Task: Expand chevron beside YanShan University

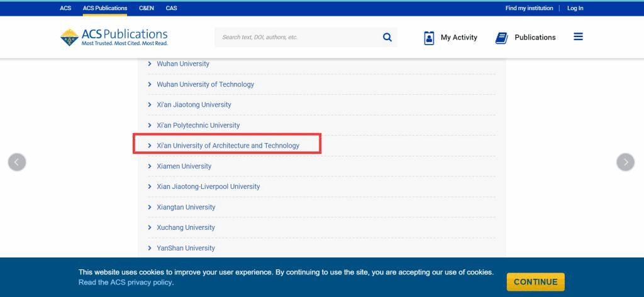Action: click(x=150, y=248)
